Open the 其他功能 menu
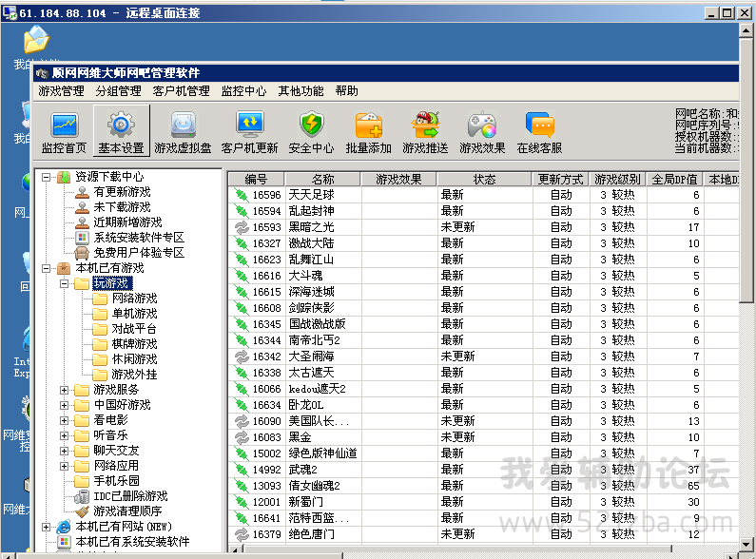This screenshot has width=756, height=559. point(300,91)
